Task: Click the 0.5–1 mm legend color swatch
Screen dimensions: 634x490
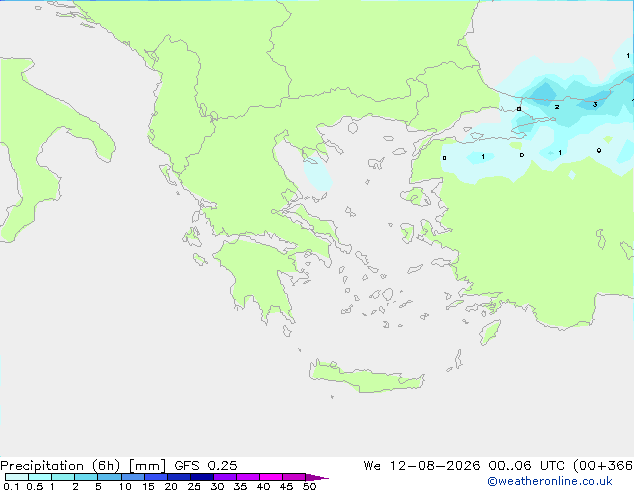Action: click(x=40, y=477)
